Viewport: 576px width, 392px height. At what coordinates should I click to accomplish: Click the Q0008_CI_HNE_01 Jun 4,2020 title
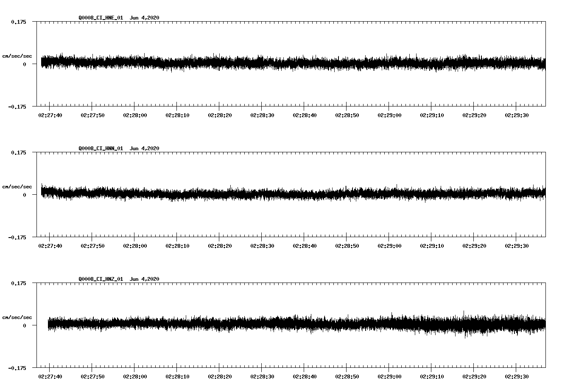[x=119, y=18]
